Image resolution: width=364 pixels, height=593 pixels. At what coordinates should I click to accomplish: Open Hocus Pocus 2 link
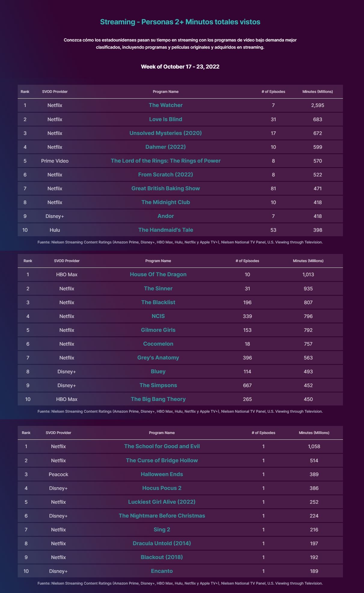162,488
